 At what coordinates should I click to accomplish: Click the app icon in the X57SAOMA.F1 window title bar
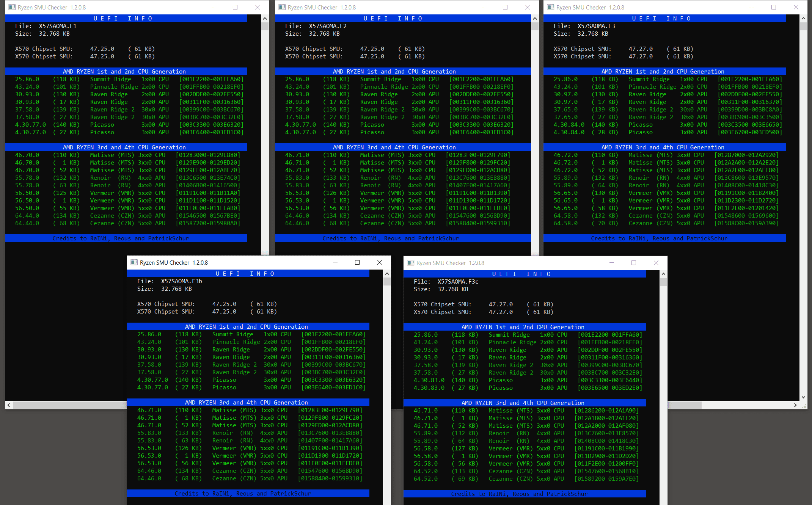point(12,7)
